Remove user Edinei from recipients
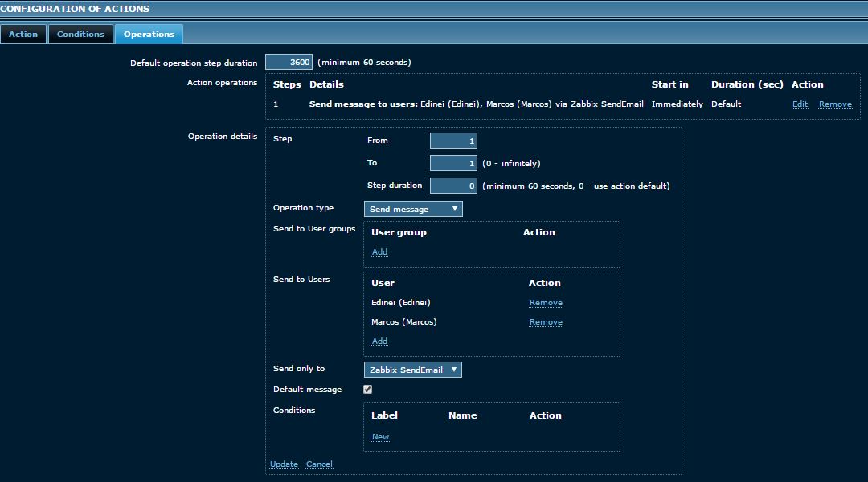 [x=546, y=303]
